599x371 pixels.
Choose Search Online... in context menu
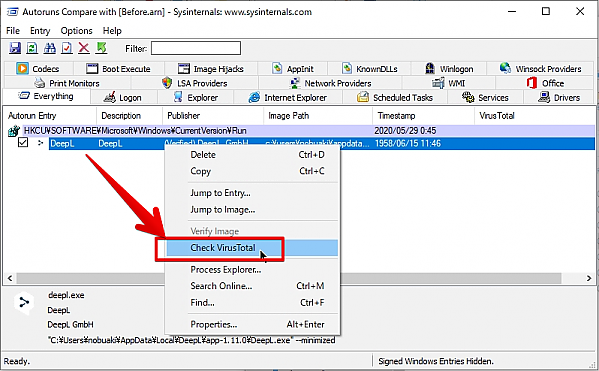[252, 286]
